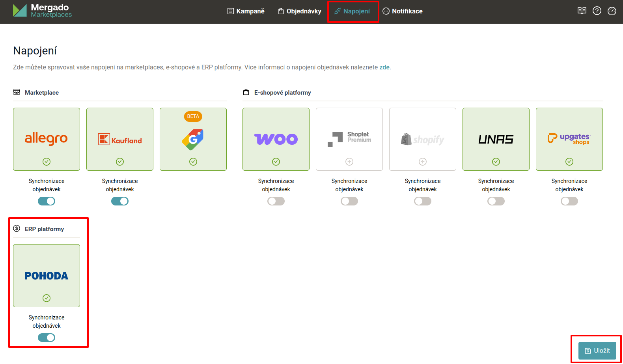Screen dimensions: 623x364
Task: Open the Woo e-shop platform card
Action: pos(276,139)
